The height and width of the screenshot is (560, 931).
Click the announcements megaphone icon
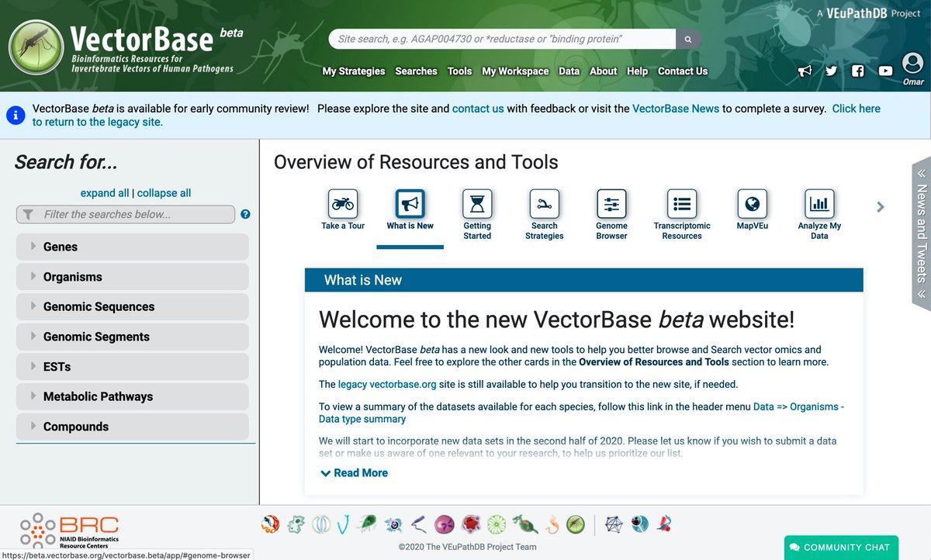[805, 70]
